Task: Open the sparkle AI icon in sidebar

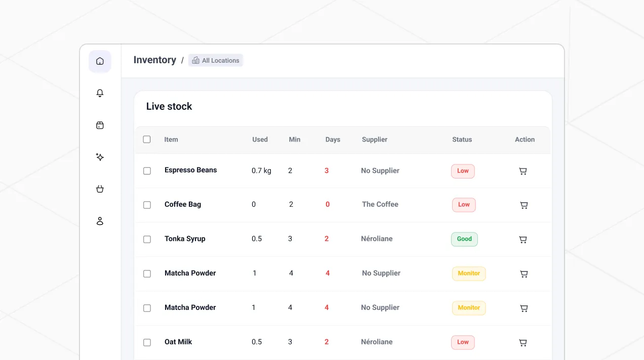Action: pyautogui.click(x=100, y=157)
